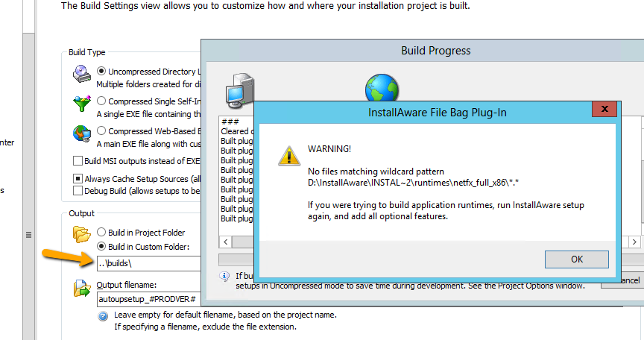Select the Compressed Single Self-Installing radio button
644x340 pixels.
pyautogui.click(x=101, y=101)
